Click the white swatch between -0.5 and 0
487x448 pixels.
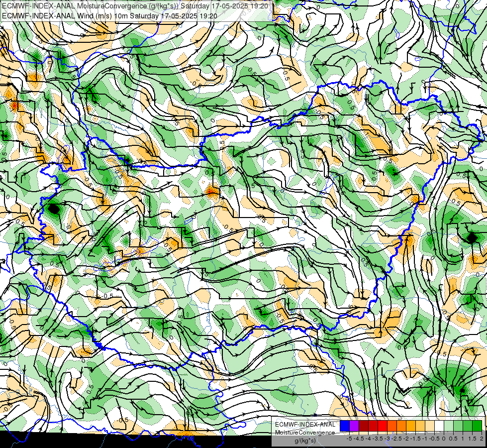[439, 426]
